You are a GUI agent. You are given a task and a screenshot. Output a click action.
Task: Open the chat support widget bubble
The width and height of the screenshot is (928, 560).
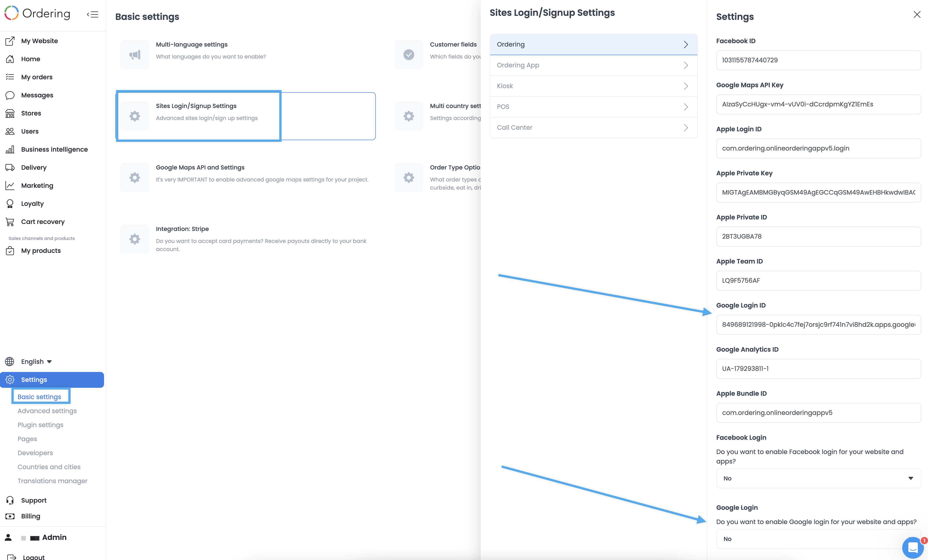913,548
